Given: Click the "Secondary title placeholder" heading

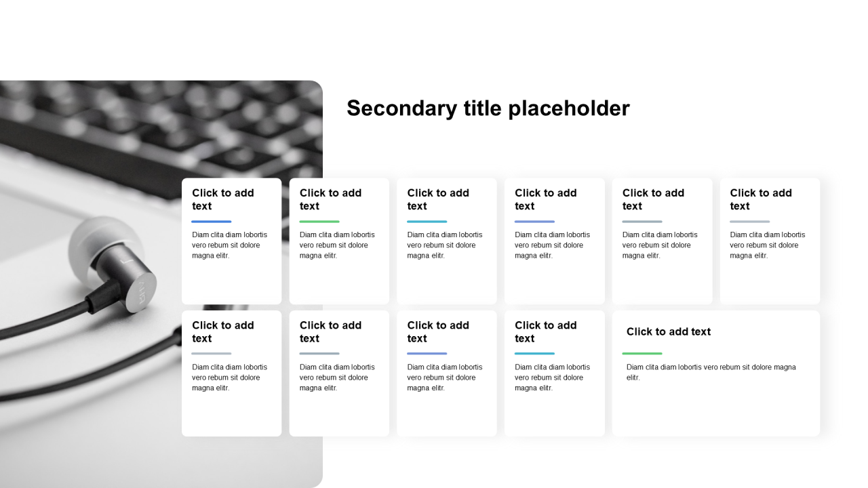Looking at the screenshot, I should pyautogui.click(x=488, y=108).
